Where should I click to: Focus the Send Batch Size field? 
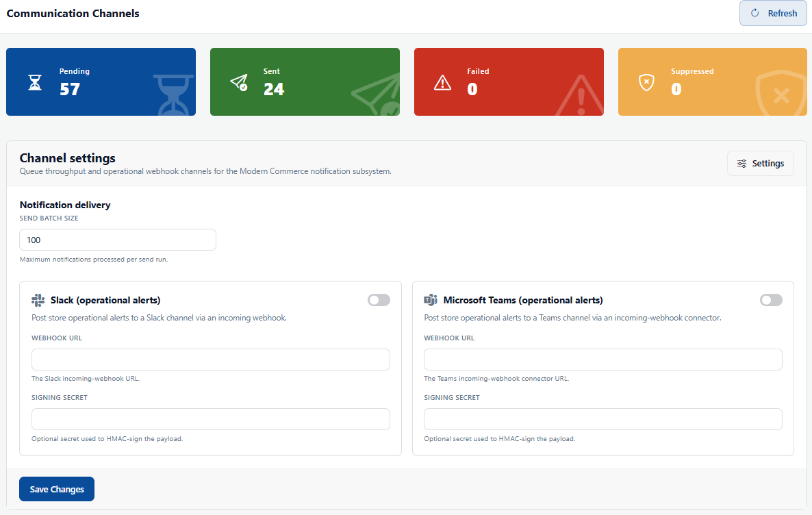click(118, 240)
